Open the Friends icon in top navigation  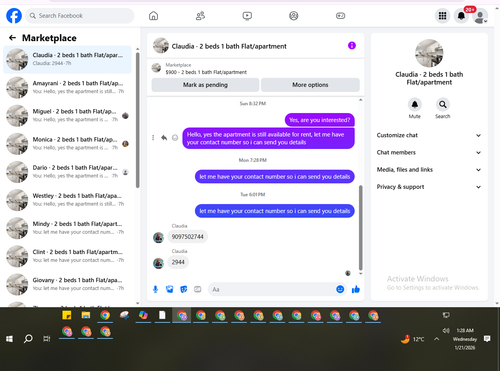200,16
